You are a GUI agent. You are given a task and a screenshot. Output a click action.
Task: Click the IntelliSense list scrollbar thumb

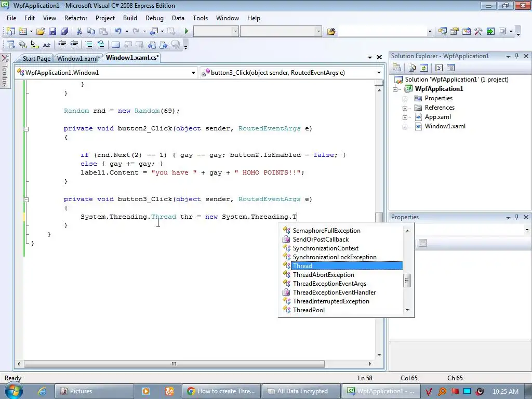(407, 281)
